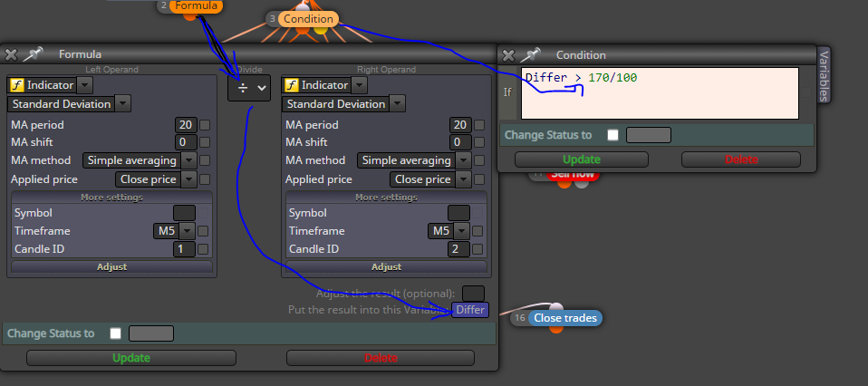
Task: Click the condition expression text box
Action: pos(660,93)
